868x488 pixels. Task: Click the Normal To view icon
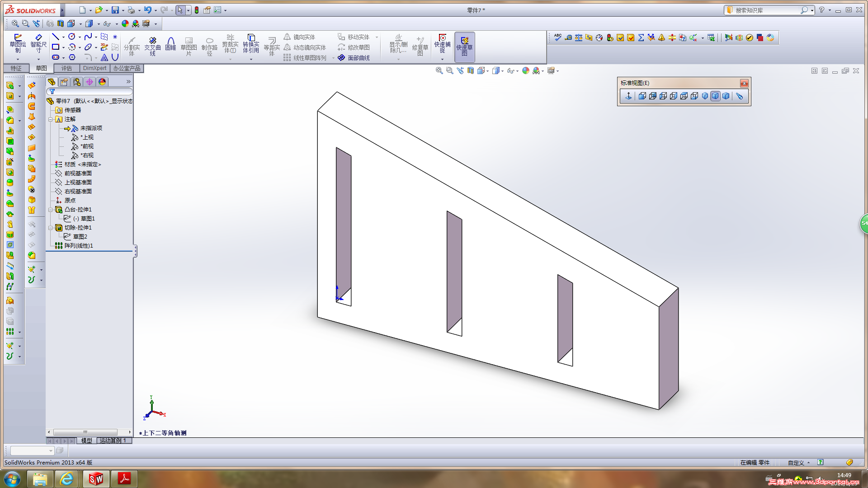628,96
